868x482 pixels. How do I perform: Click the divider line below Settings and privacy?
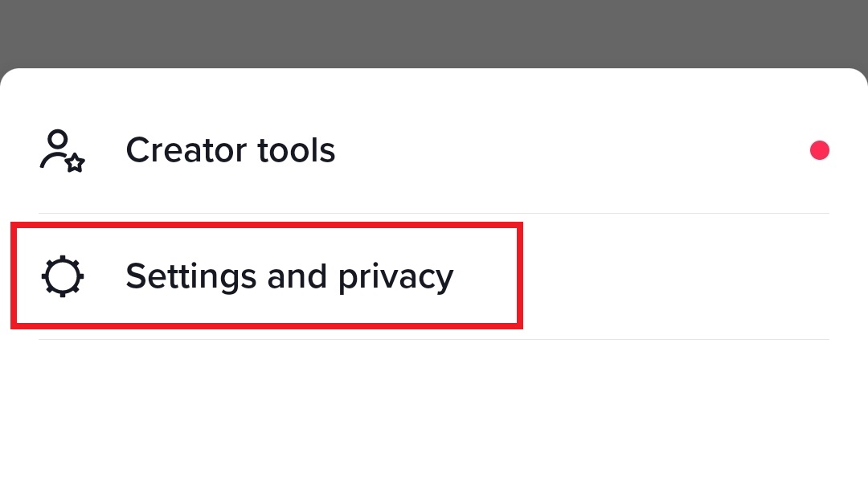675,339
